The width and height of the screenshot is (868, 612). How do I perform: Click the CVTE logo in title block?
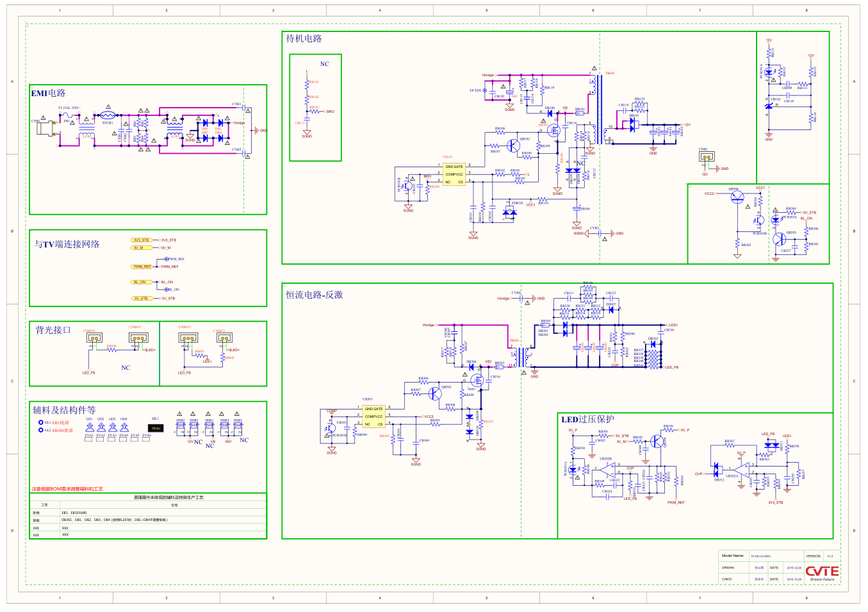(822, 571)
